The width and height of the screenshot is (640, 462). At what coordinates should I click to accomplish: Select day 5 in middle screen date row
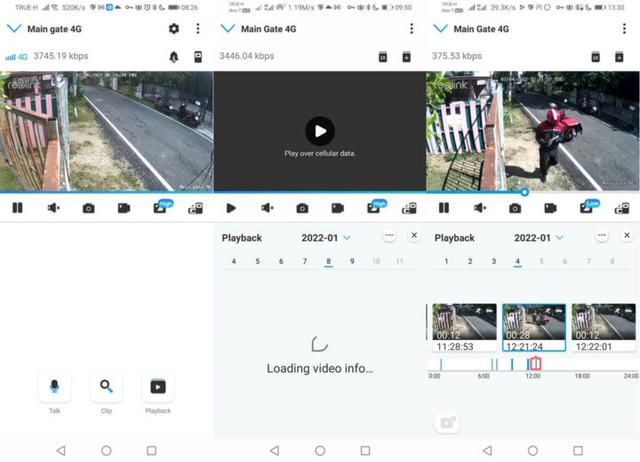pos(258,261)
